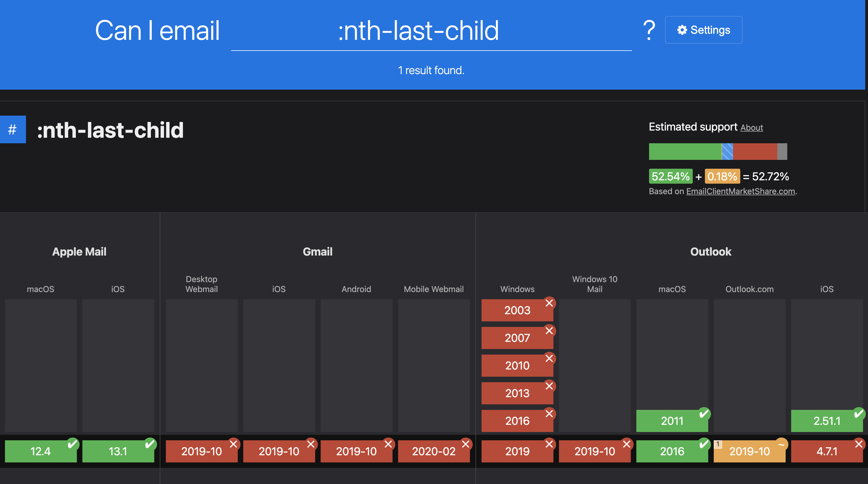Click the question mark after search field

[x=649, y=30]
